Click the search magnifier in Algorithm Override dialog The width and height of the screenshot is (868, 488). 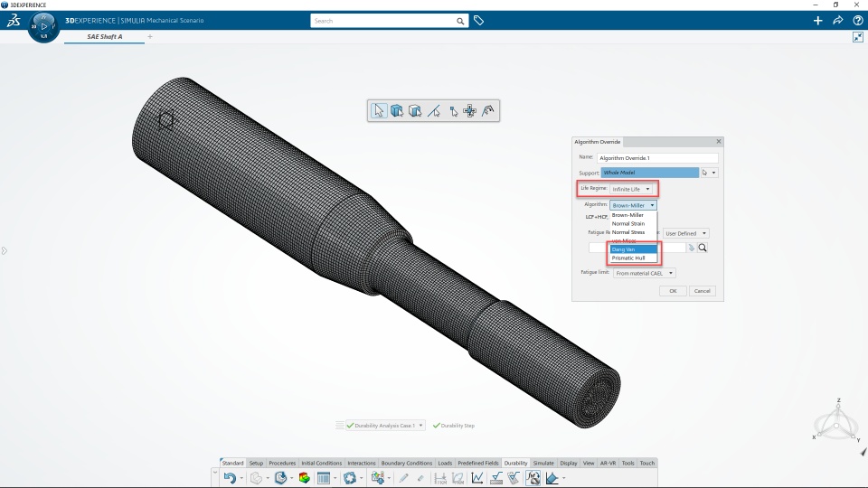point(703,248)
